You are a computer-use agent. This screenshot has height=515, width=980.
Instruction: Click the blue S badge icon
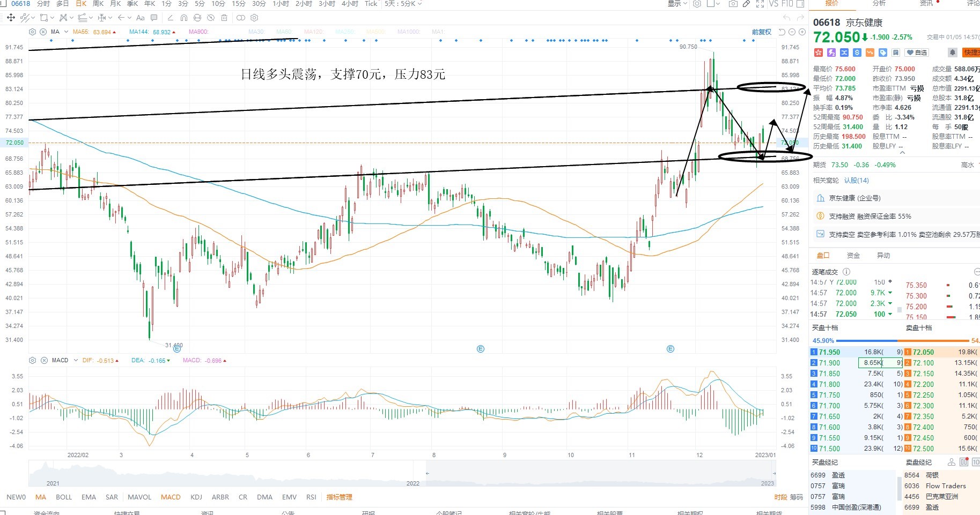pyautogui.click(x=857, y=52)
